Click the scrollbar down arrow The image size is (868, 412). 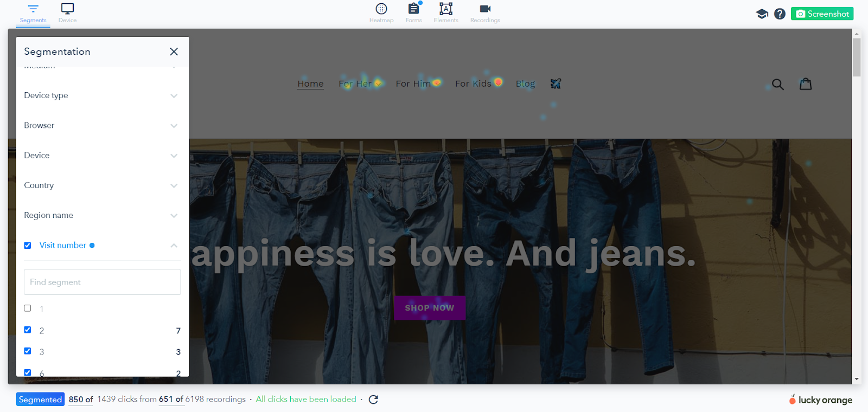[x=857, y=379]
